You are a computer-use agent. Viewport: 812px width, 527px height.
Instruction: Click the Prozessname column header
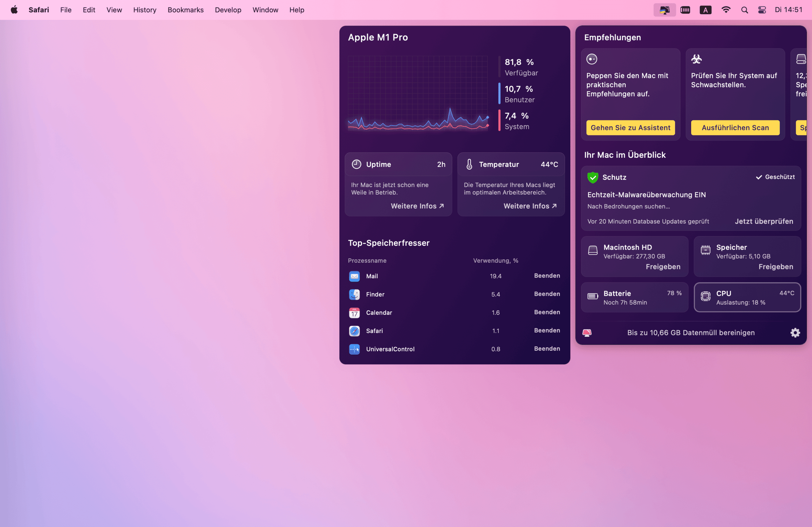[367, 261]
